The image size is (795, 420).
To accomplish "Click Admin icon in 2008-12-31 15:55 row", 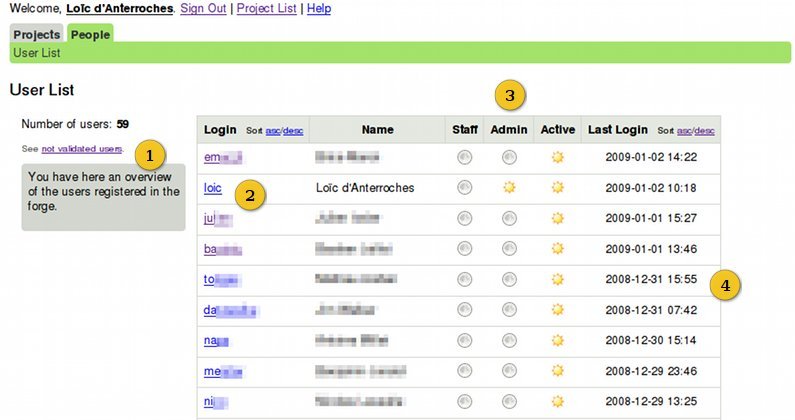I will point(509,279).
